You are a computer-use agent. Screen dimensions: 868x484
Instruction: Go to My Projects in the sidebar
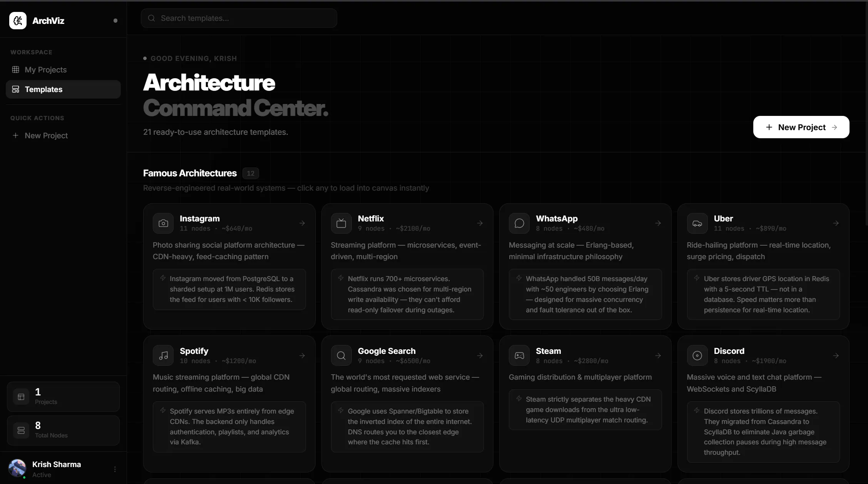(x=63, y=70)
